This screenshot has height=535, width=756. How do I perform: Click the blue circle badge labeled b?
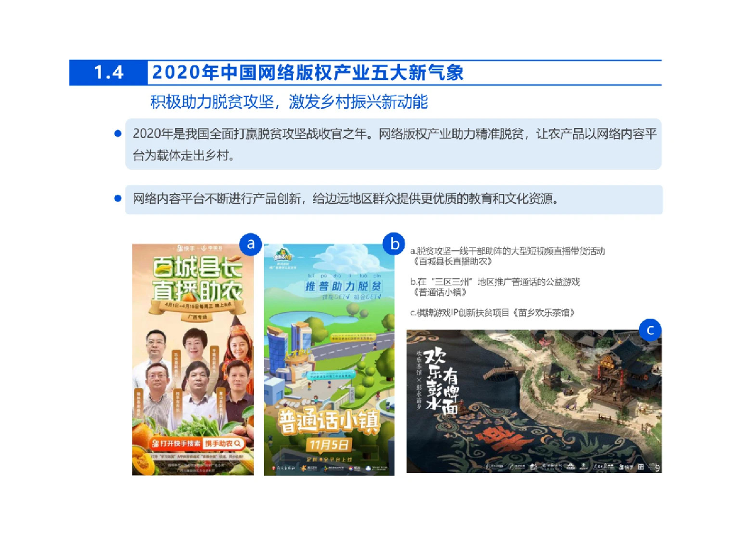pos(394,243)
